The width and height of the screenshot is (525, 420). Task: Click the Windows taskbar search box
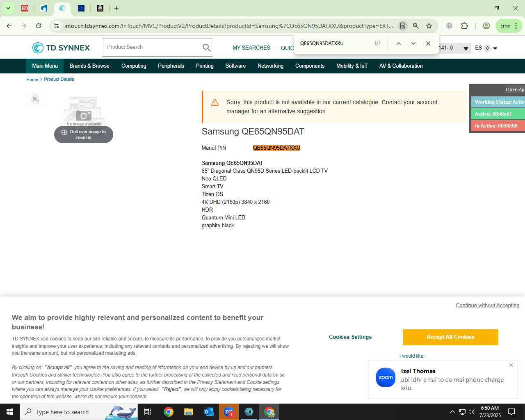tap(79, 412)
